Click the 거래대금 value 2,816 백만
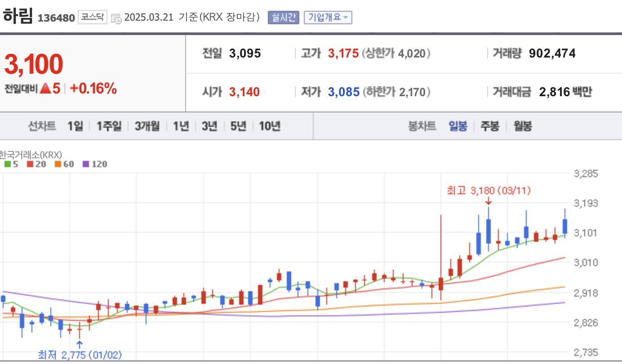Screen dimensions: 622x364 (565, 92)
